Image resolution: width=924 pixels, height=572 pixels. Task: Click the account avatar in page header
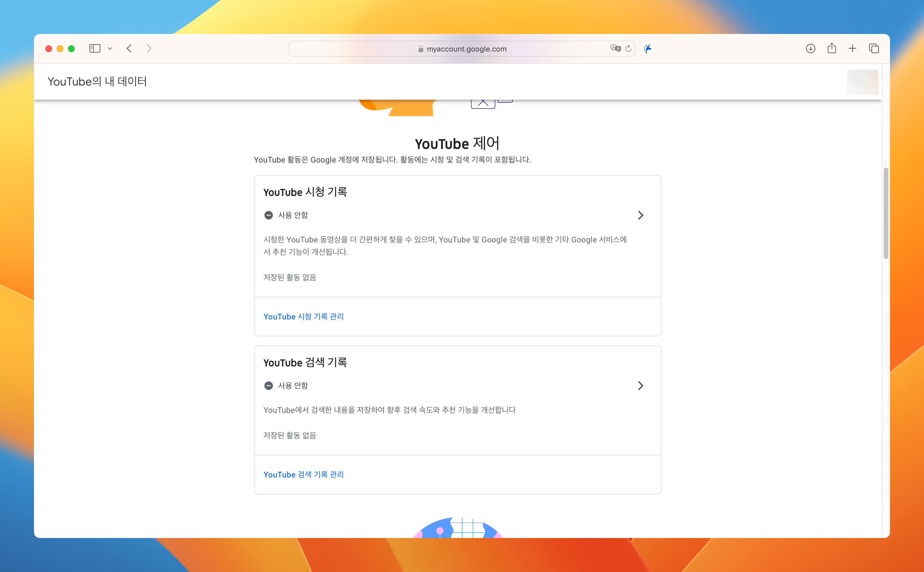pos(862,82)
